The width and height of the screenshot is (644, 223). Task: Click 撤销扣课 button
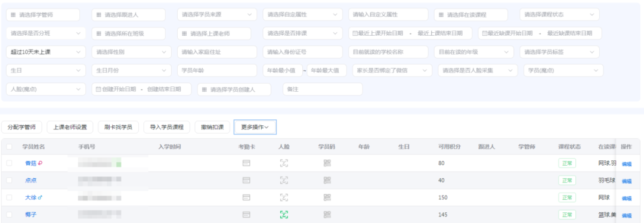point(212,127)
